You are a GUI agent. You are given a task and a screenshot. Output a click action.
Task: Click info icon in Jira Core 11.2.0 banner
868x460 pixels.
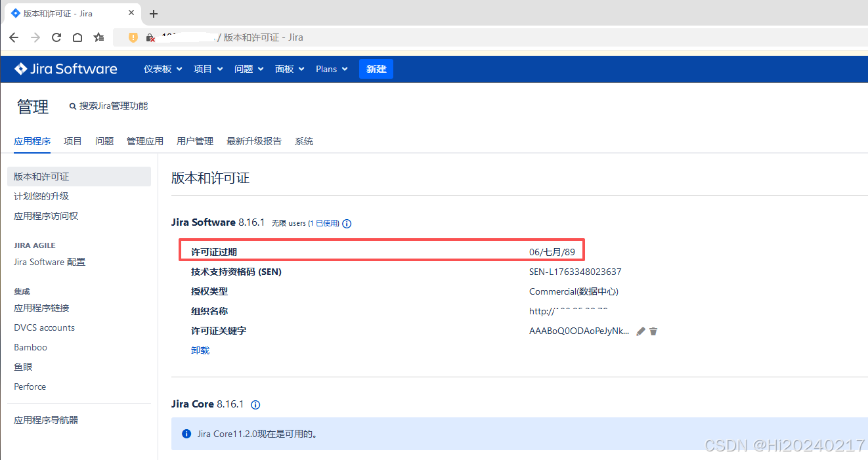(186, 434)
